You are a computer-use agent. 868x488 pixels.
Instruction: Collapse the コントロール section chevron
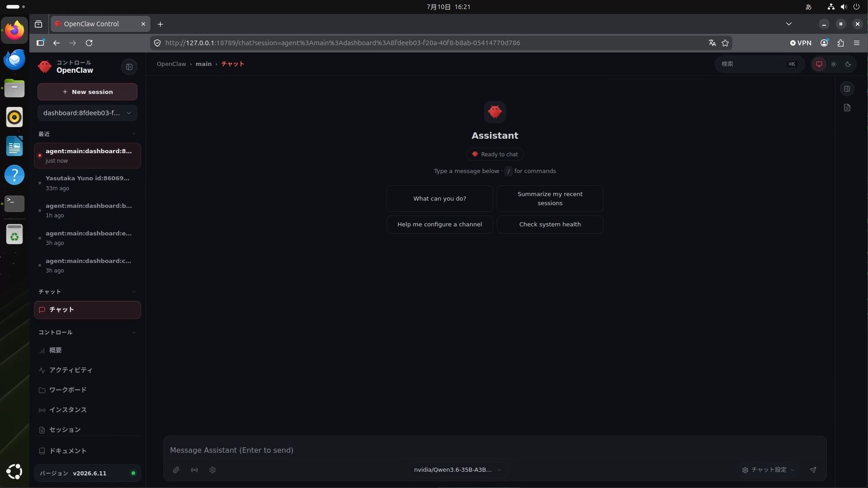tap(134, 333)
